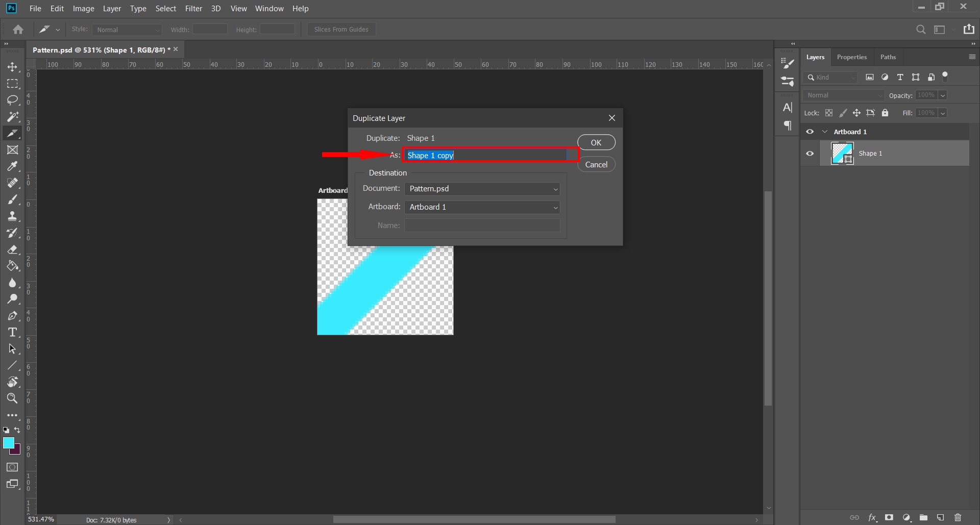Open the Filter menu

pos(193,9)
